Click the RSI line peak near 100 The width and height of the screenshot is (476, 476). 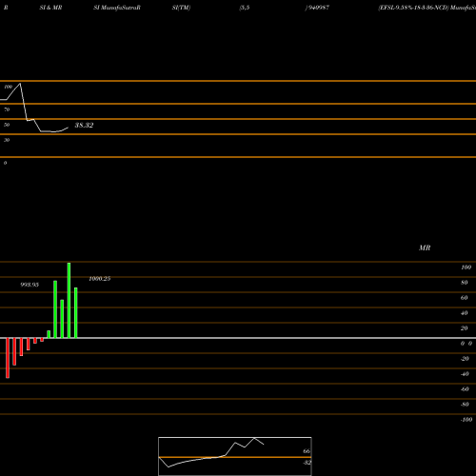click(x=20, y=84)
